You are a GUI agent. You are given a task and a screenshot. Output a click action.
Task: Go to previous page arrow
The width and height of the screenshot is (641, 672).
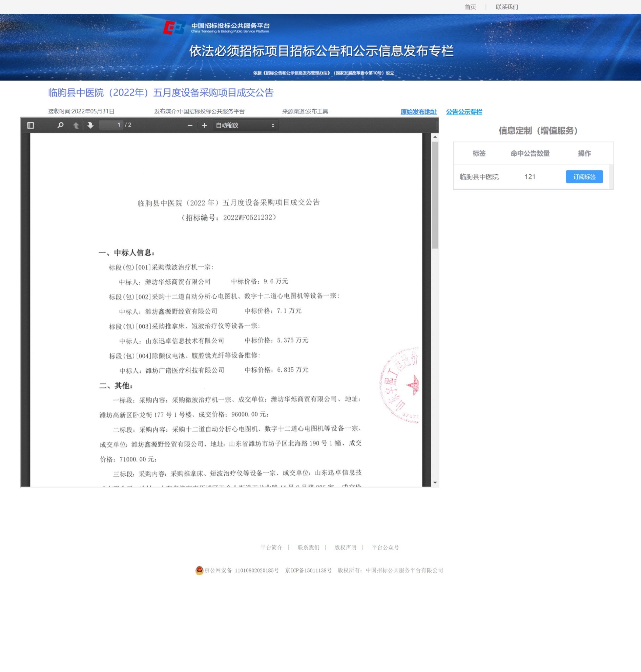[x=76, y=125]
